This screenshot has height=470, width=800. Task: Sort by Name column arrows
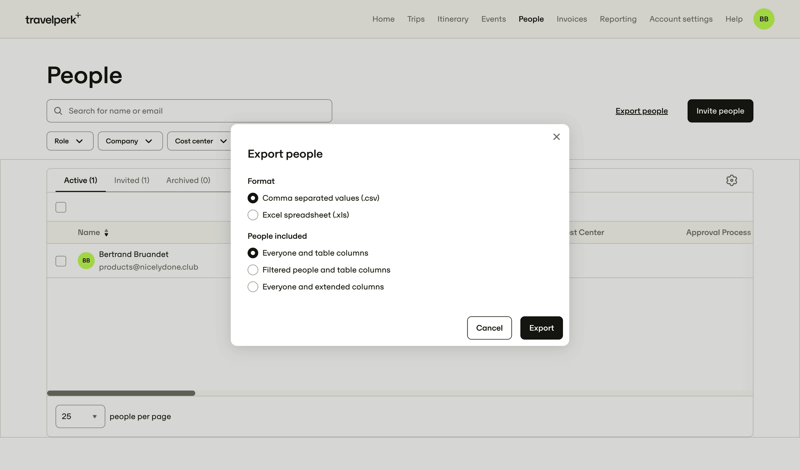(106, 233)
